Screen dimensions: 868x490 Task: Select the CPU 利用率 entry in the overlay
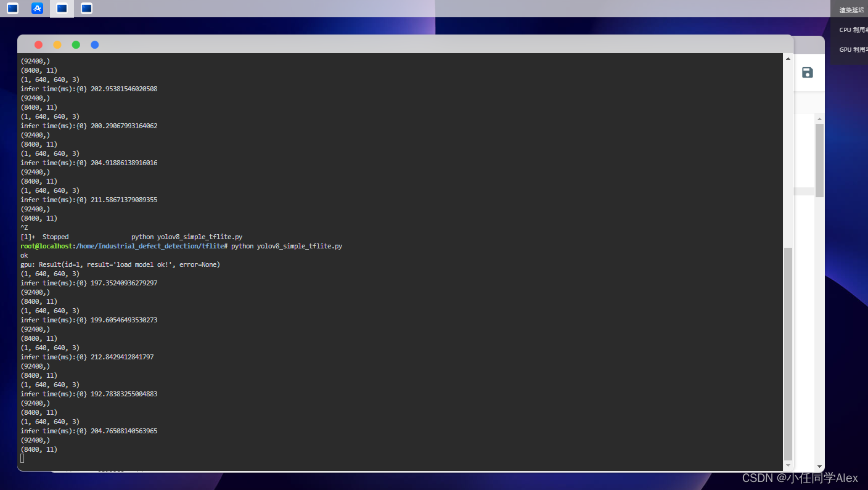point(853,30)
